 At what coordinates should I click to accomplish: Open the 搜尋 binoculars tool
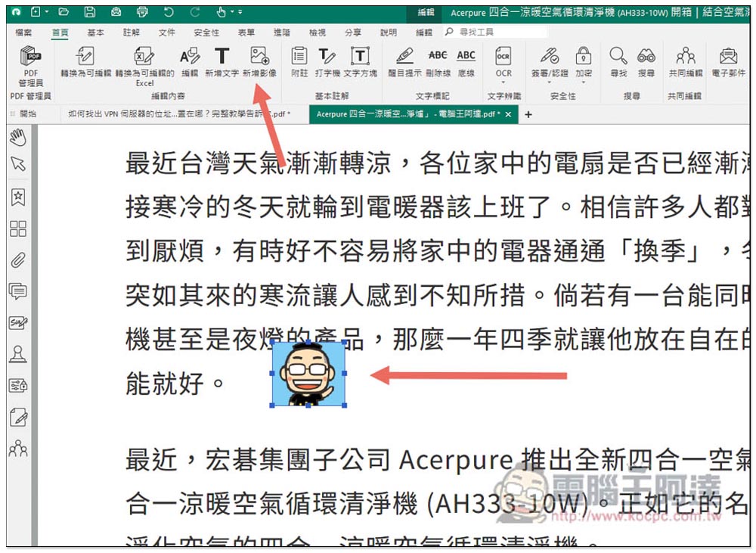[646, 61]
